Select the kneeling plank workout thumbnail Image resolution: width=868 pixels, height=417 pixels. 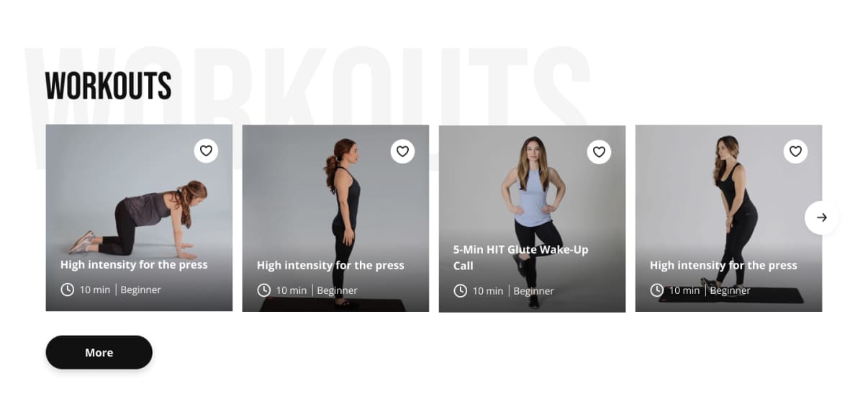click(139, 218)
